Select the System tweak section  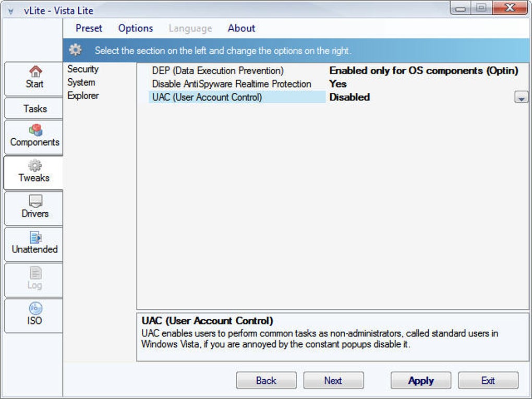click(x=81, y=82)
